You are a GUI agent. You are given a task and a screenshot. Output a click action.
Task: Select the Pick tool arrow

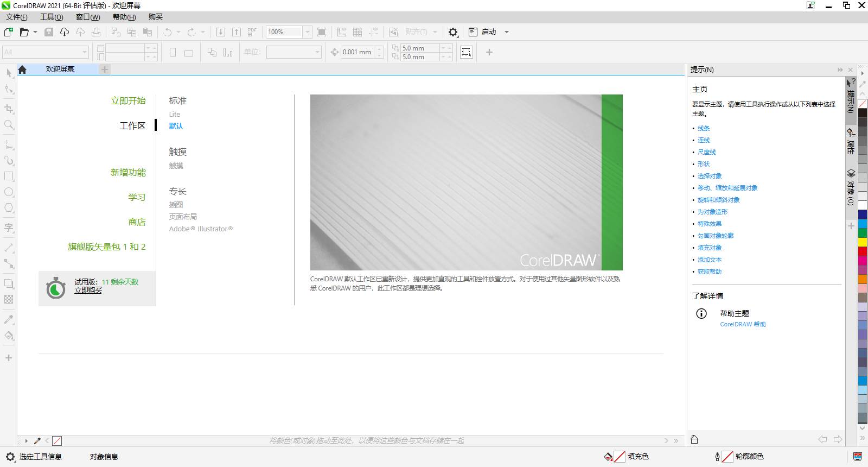pos(9,73)
